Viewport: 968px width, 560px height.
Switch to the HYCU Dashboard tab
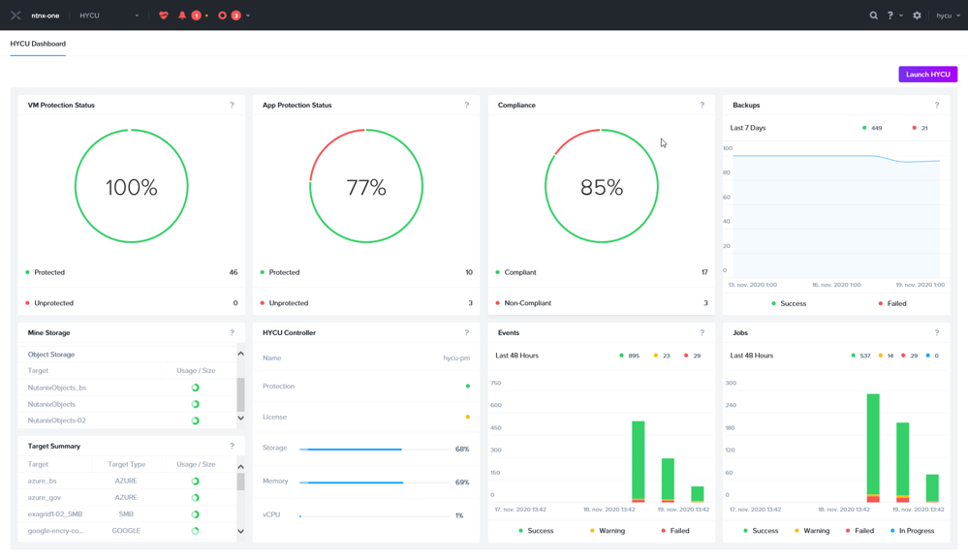(36, 44)
